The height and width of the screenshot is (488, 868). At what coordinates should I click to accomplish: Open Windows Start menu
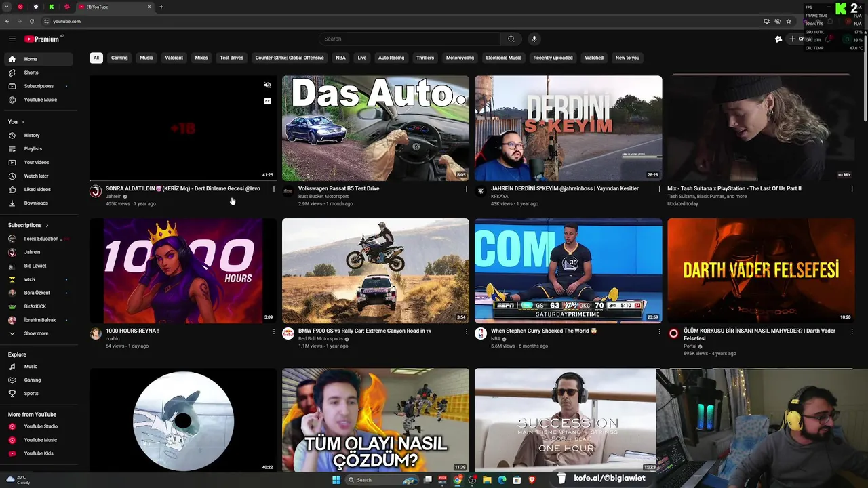(x=336, y=480)
